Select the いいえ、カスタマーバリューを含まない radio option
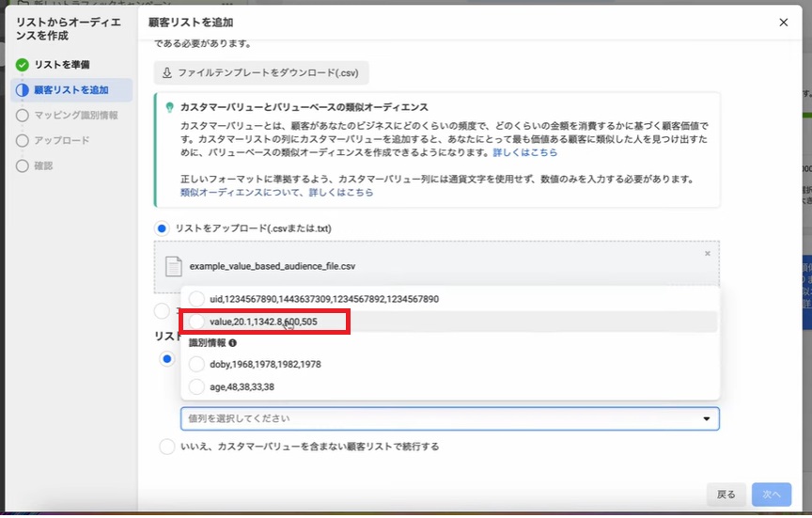This screenshot has height=518, width=812. pos(166,447)
